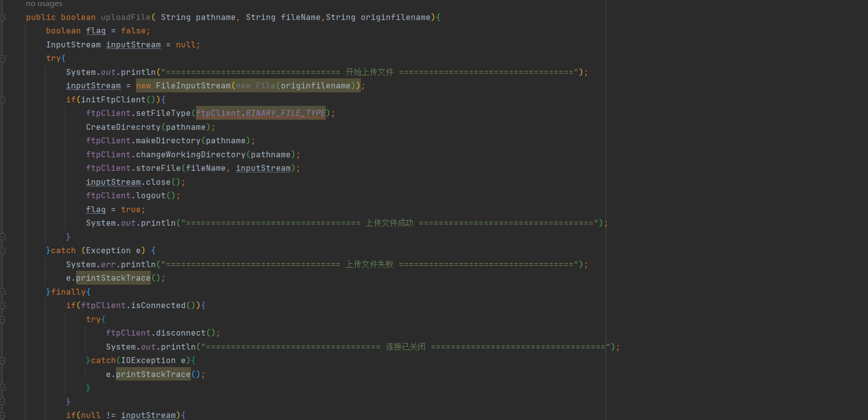The image size is (868, 420).
Task: Click the initFtpClient method call
Action: coord(113,100)
